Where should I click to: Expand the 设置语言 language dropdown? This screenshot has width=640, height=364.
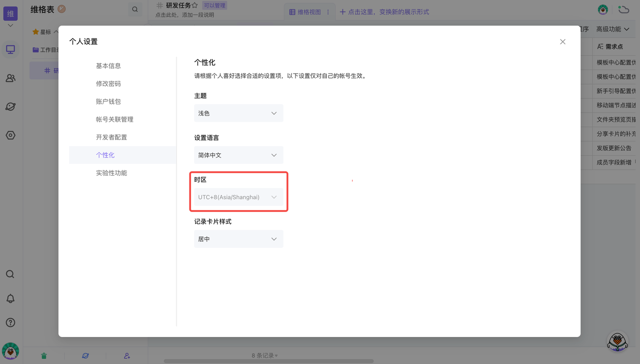pyautogui.click(x=238, y=155)
